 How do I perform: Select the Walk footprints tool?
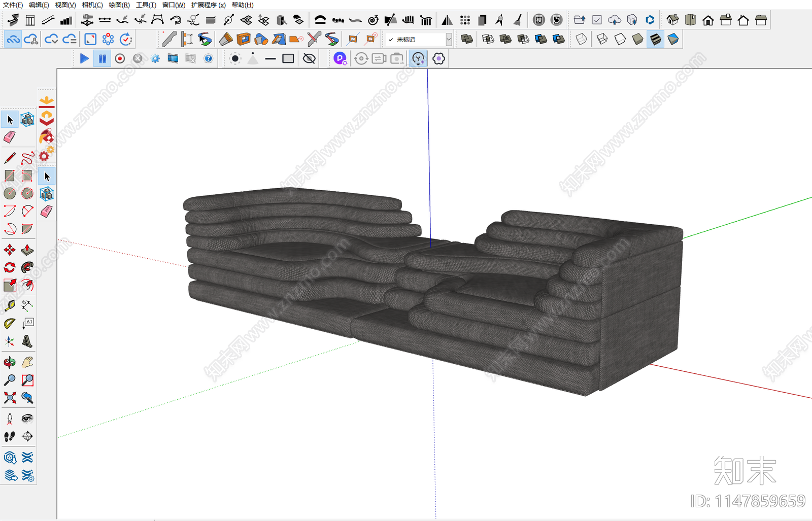(10, 436)
